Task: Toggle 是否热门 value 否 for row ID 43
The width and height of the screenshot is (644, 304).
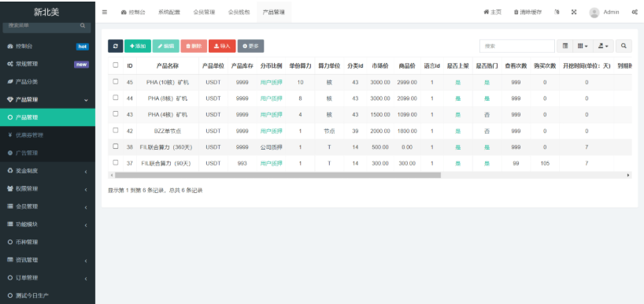Action: (487, 115)
